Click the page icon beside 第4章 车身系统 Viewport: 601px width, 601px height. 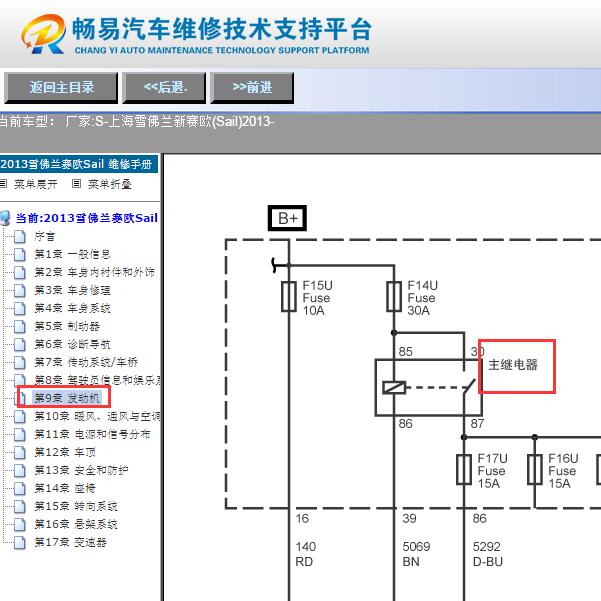20,309
